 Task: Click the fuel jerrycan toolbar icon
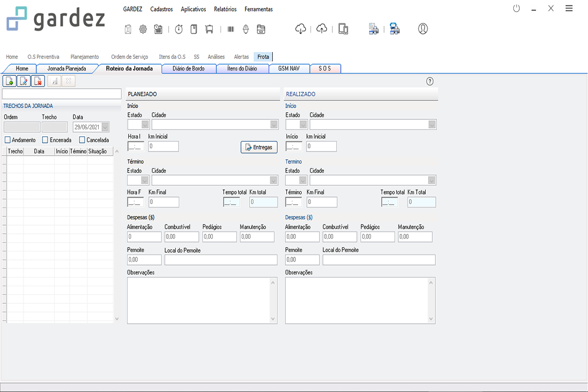click(128, 29)
